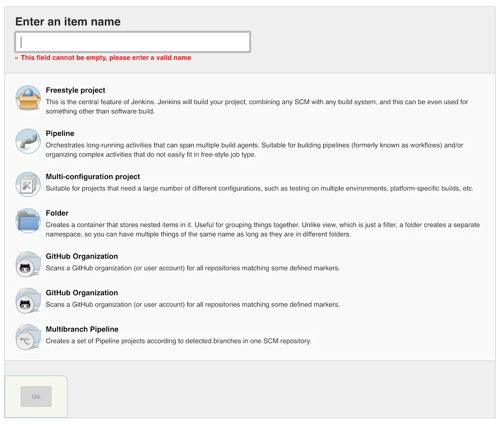Choose the Folder heading
This screenshot has width=504, height=426.
click(57, 213)
